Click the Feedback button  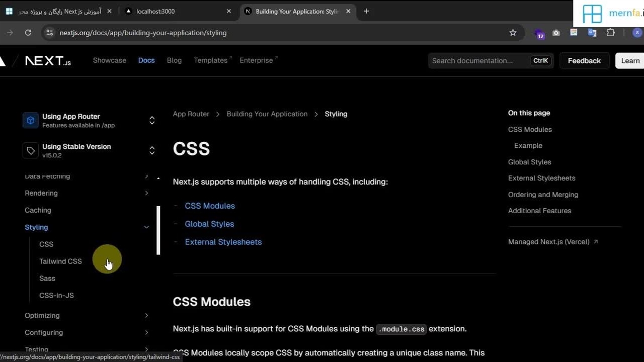click(x=584, y=61)
